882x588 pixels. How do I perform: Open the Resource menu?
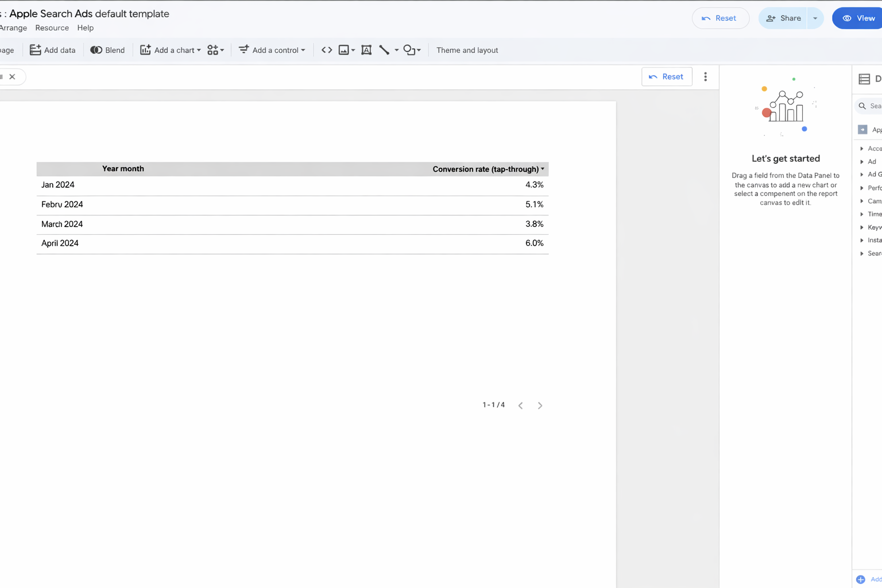click(52, 28)
